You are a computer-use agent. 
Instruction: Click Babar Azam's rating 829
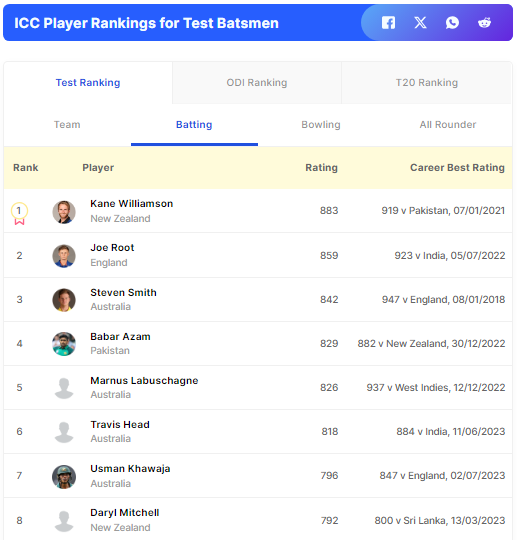[x=329, y=344]
